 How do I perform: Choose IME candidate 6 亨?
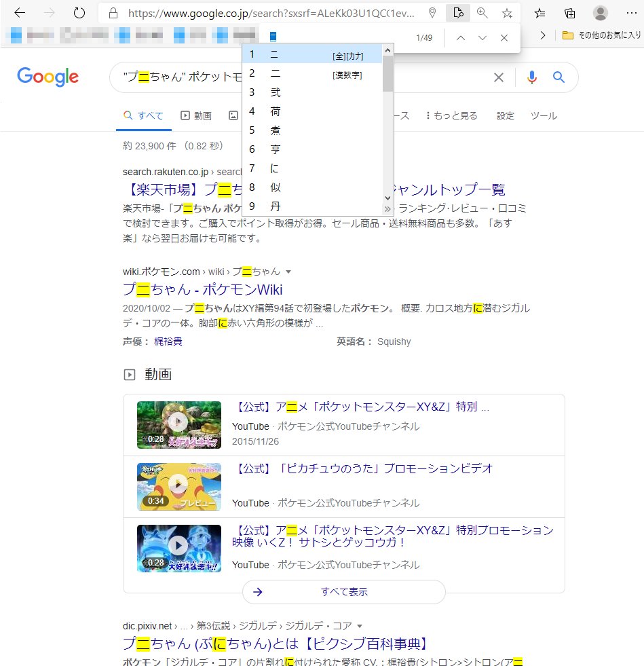pos(312,149)
